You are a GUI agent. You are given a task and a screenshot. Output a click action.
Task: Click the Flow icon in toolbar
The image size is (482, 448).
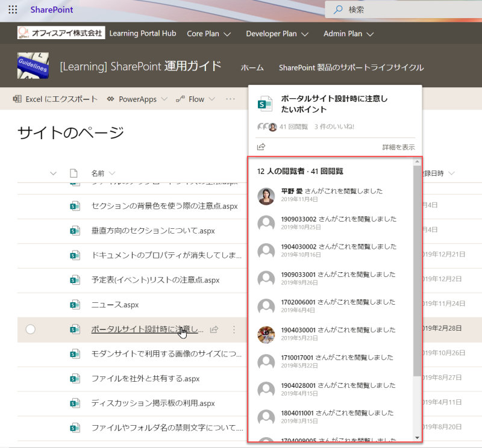[x=180, y=99]
